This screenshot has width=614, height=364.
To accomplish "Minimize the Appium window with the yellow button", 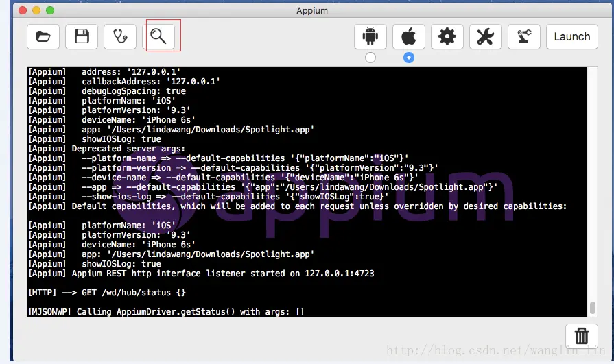I will [36, 10].
